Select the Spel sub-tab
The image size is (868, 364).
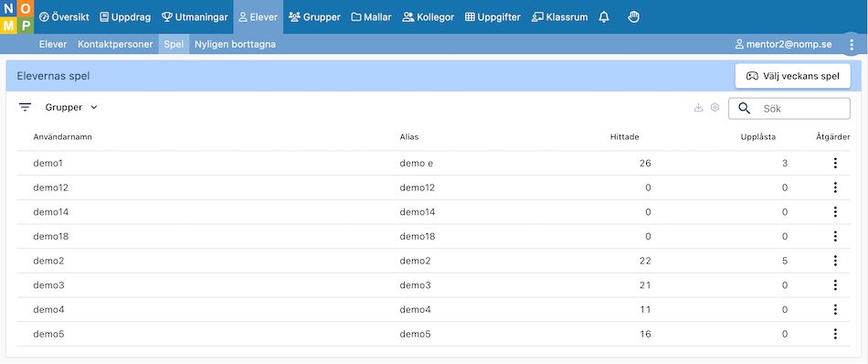(x=174, y=44)
